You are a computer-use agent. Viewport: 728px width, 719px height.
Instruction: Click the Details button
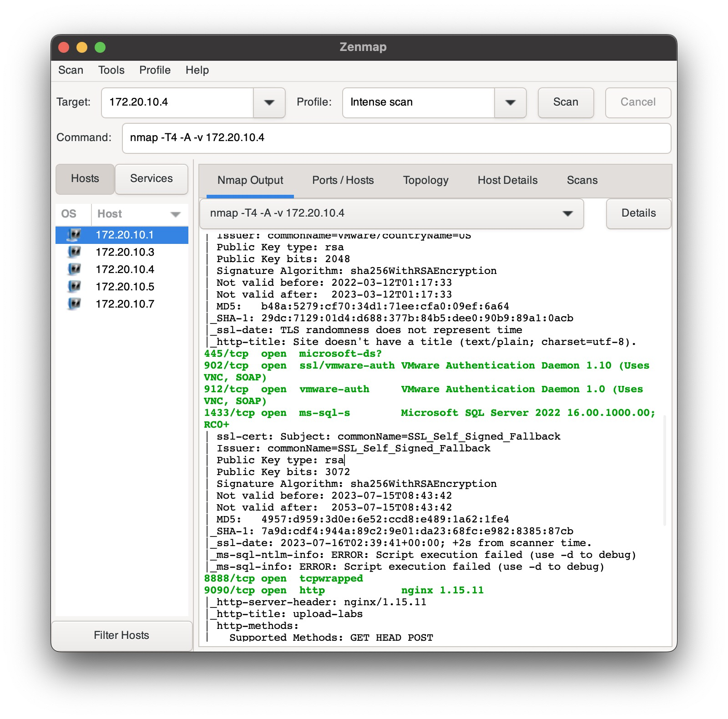click(x=638, y=213)
